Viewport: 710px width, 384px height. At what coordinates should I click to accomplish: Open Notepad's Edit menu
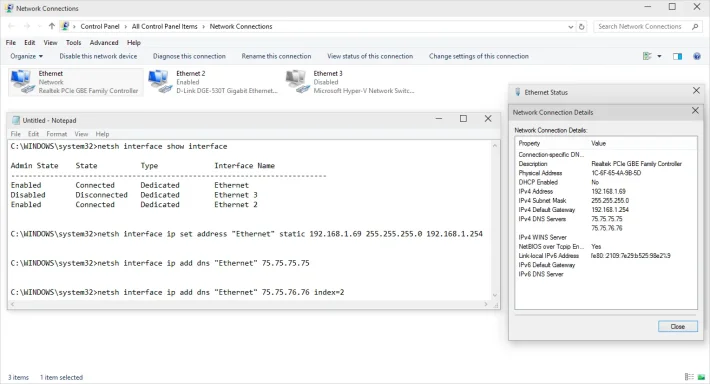(34, 134)
